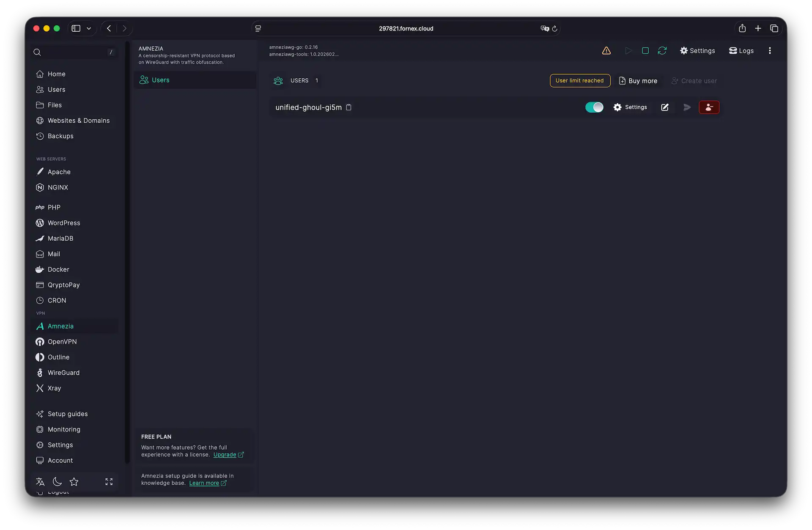Open new tab in Safari
This screenshot has height=530, width=812.
758,28
